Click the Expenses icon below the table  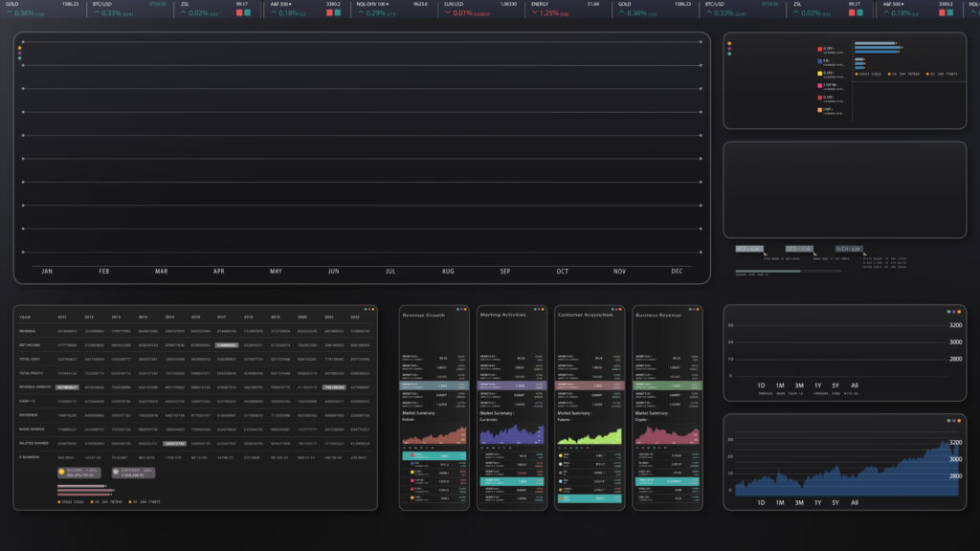(x=117, y=472)
